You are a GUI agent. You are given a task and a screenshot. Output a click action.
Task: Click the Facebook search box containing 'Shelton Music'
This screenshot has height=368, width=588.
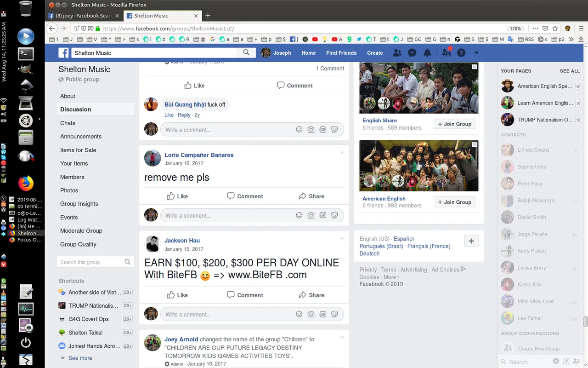coord(154,53)
